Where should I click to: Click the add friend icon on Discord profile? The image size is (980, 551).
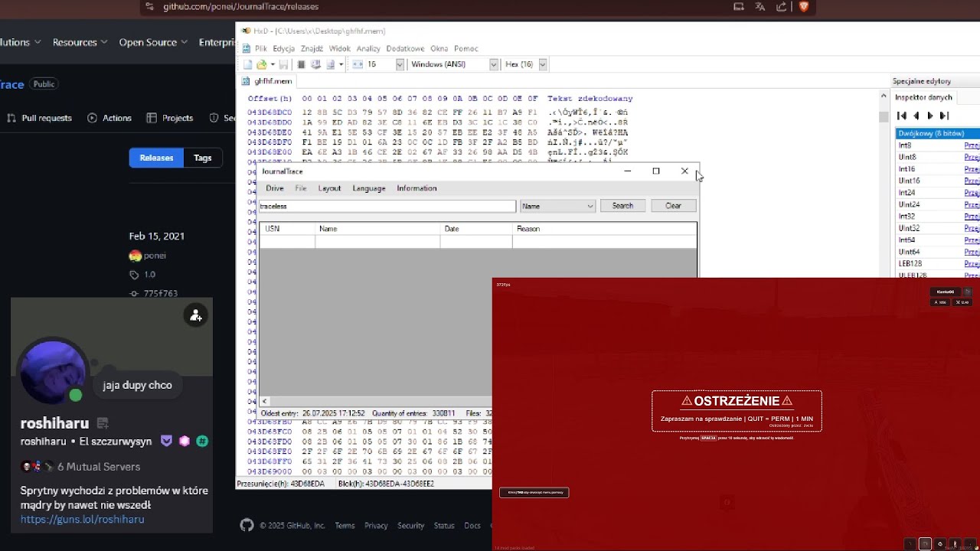click(x=196, y=315)
